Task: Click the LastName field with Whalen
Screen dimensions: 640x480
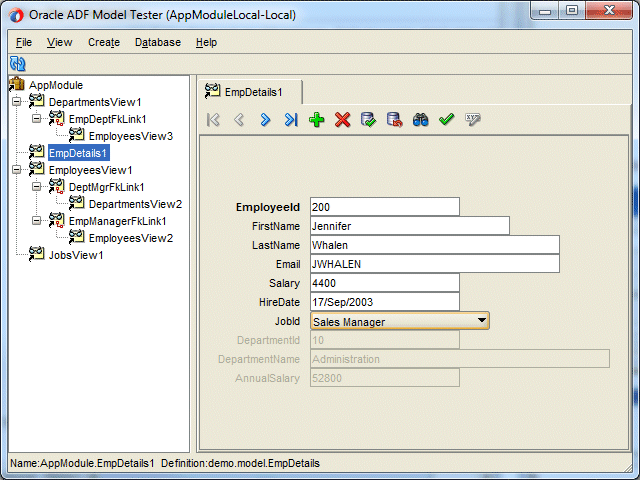Action: pos(435,245)
